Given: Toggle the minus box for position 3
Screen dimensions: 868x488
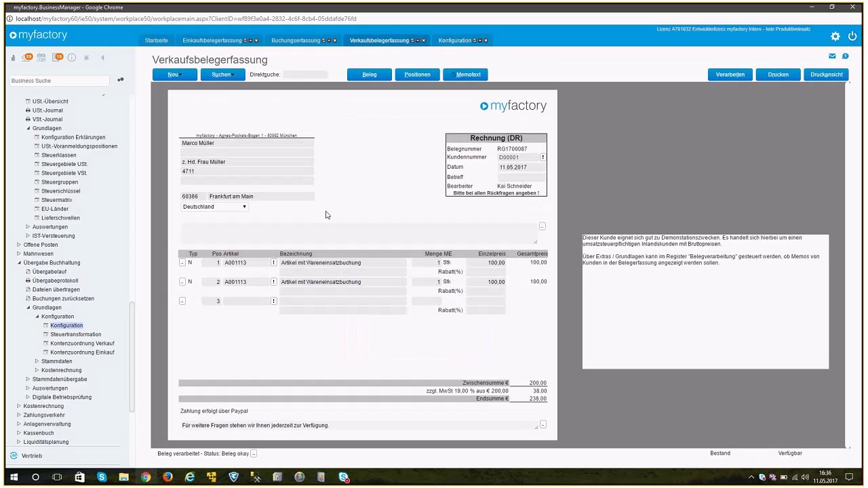Looking at the screenshot, I should (182, 301).
